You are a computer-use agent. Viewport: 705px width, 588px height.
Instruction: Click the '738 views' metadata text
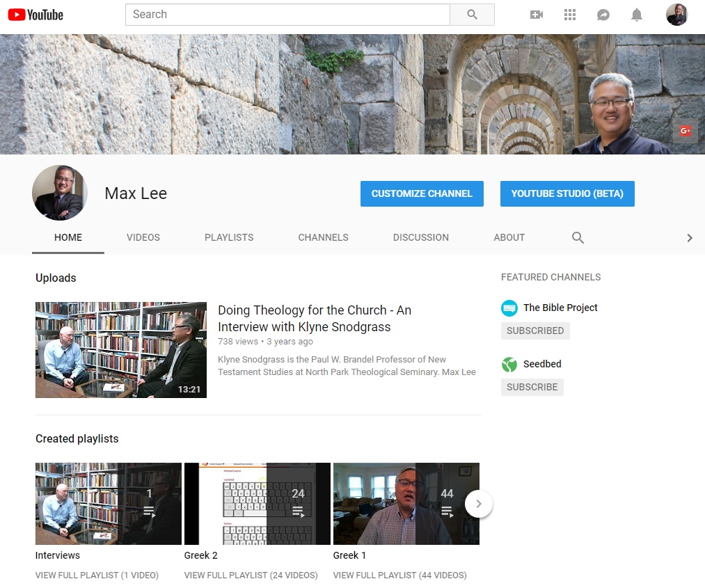click(x=238, y=341)
